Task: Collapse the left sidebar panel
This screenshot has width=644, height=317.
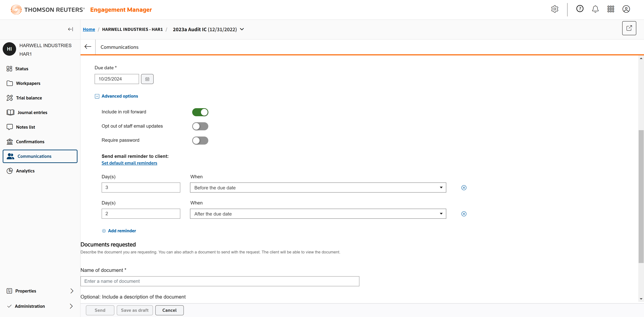Action: pos(70,29)
